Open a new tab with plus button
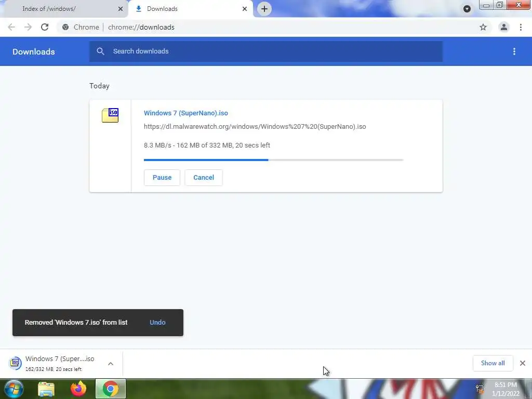 (264, 9)
